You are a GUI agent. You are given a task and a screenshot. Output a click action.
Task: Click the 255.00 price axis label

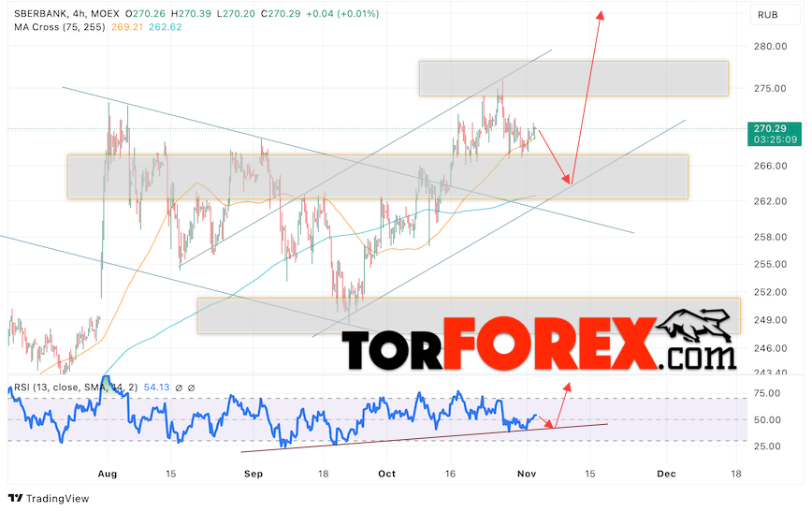(x=770, y=264)
